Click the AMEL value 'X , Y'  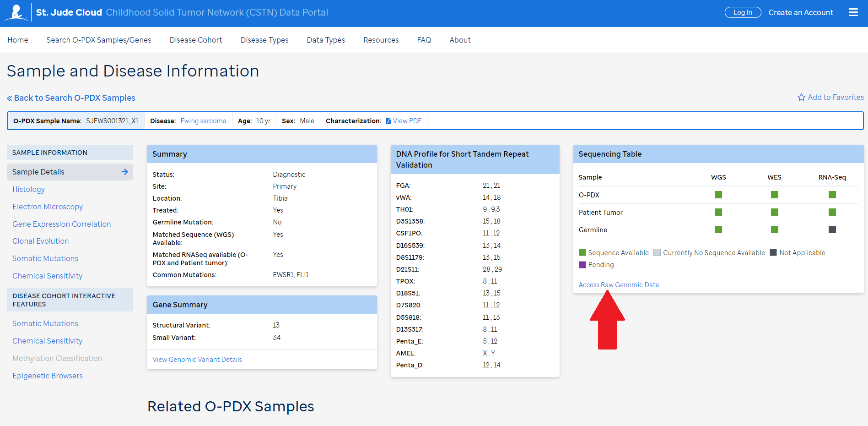click(x=489, y=353)
